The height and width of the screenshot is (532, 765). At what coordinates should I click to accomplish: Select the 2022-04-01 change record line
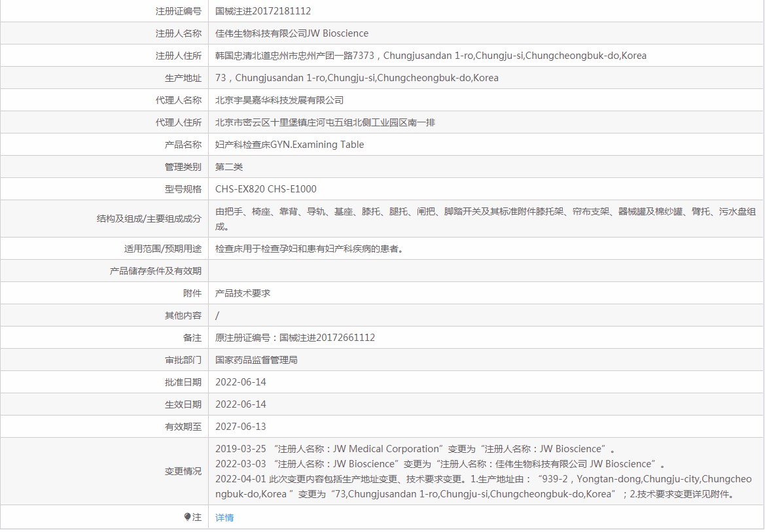[484, 486]
